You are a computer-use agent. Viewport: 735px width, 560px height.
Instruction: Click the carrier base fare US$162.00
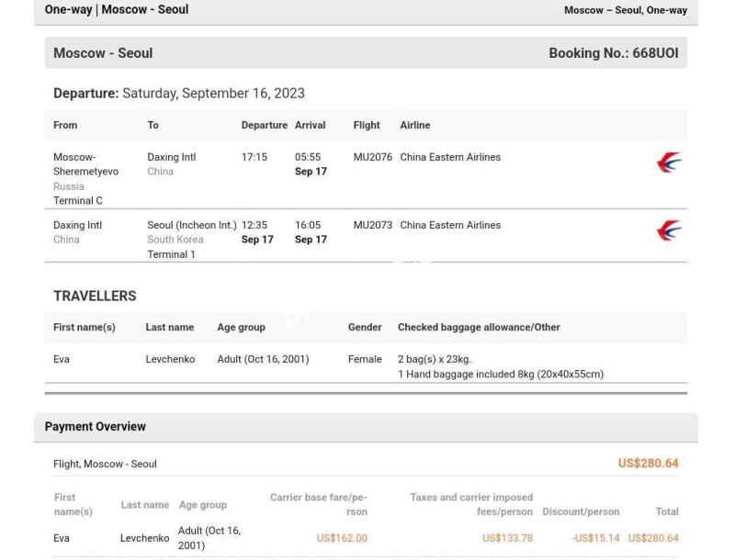[342, 538]
